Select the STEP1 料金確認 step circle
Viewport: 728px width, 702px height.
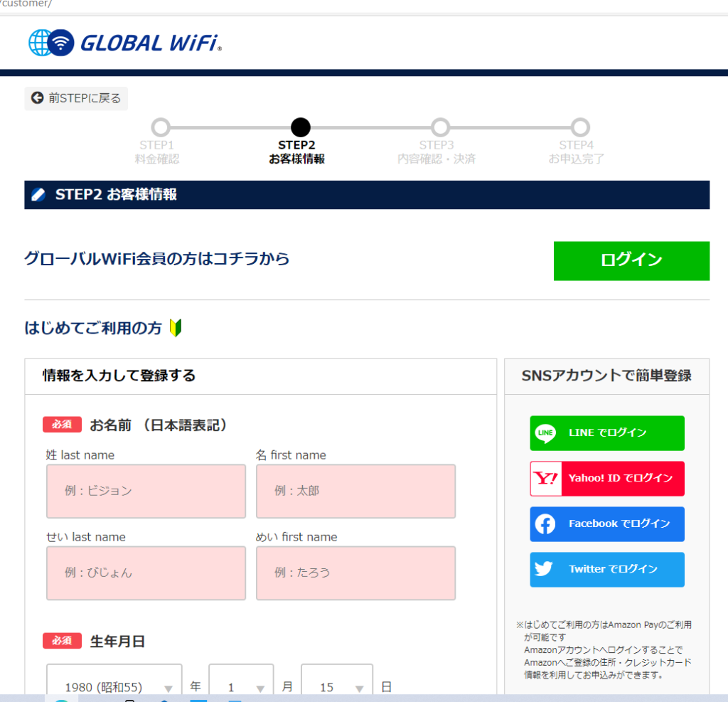pos(161,127)
